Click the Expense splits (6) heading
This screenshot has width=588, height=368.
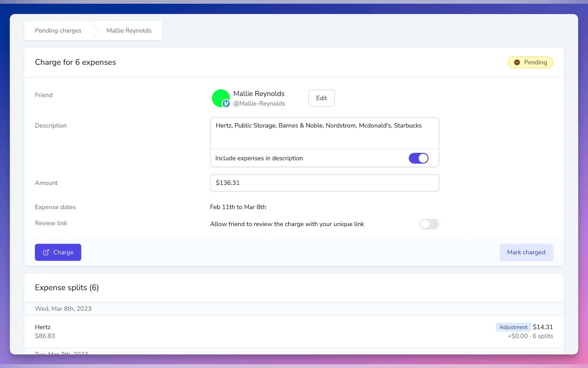click(67, 288)
